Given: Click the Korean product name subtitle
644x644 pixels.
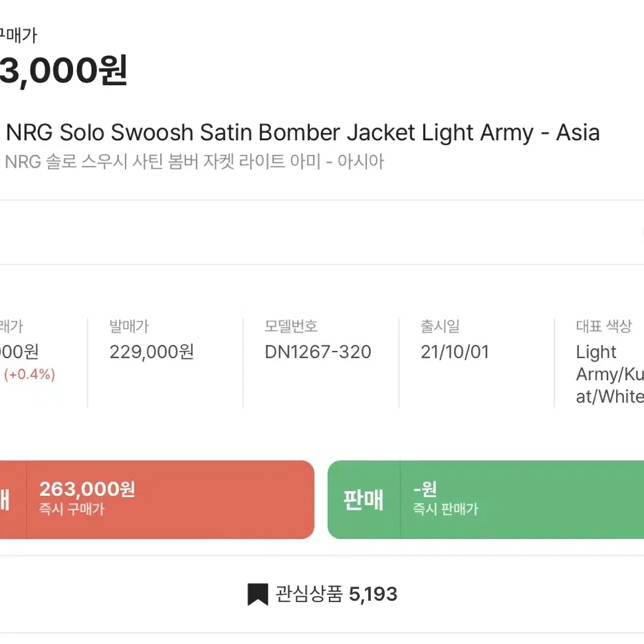Looking at the screenshot, I should (195, 161).
